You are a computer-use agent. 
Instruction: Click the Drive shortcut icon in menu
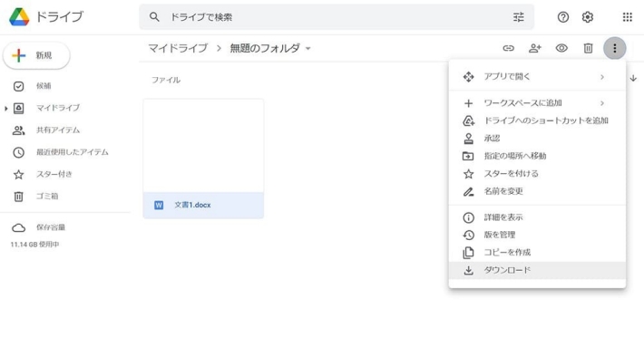coord(469,120)
